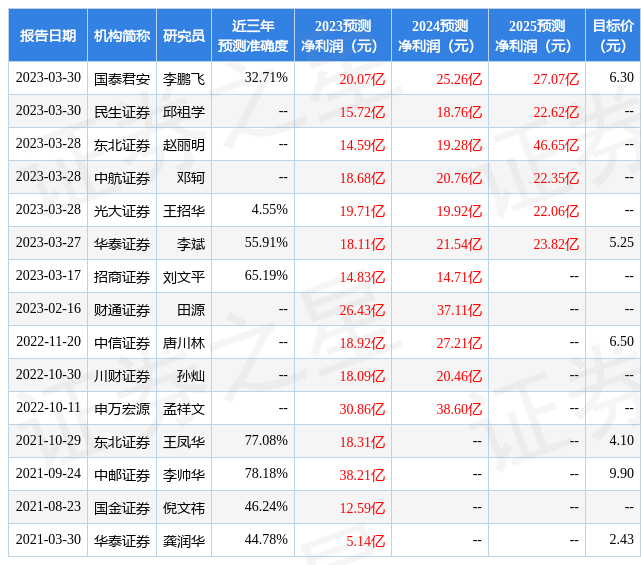Click 2023 profit 18.68亿
The image size is (641, 565).
tap(362, 178)
